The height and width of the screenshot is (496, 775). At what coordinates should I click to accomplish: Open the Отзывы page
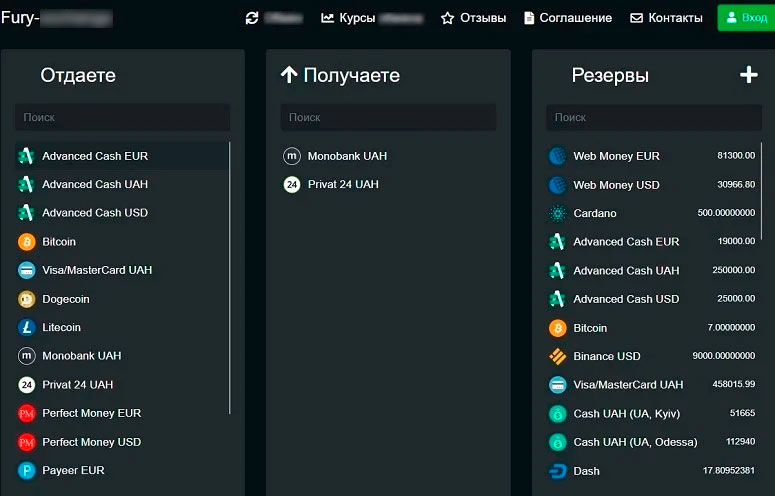(473, 18)
